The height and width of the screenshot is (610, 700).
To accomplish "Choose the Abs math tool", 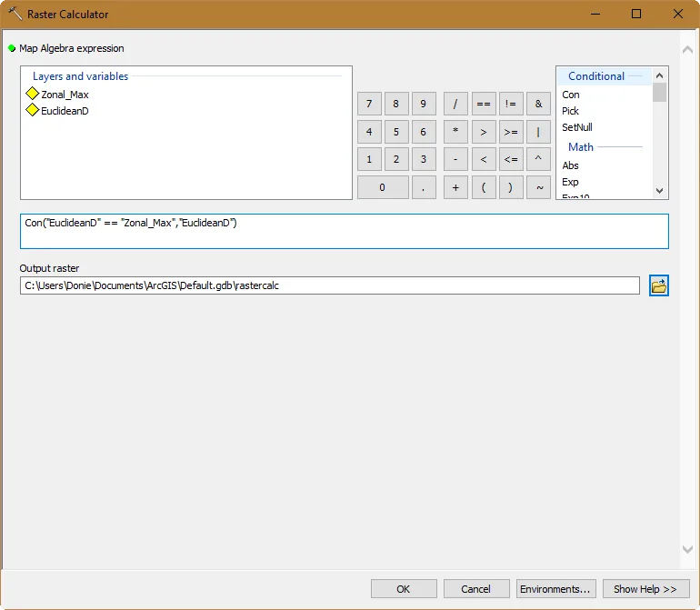I will [x=570, y=165].
